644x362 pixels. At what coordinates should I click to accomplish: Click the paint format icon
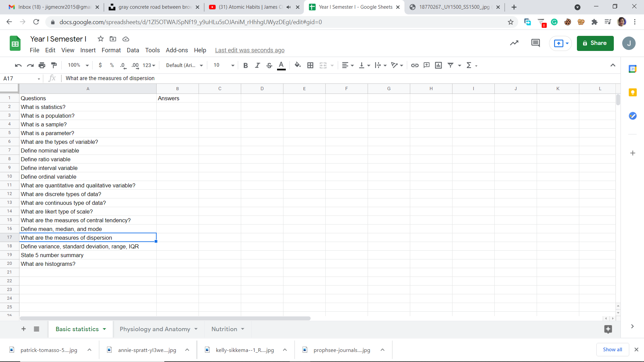coord(54,65)
